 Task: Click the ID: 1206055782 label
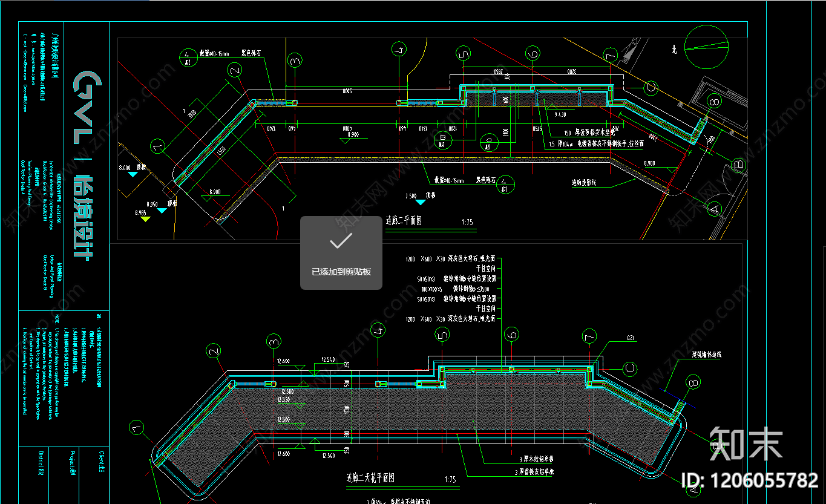click(x=750, y=480)
